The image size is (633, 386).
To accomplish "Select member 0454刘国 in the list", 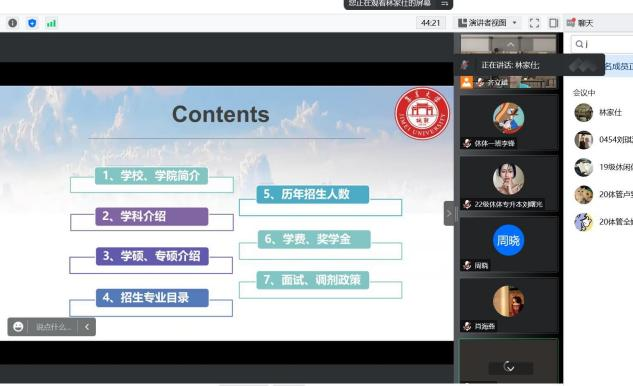I will (603, 140).
